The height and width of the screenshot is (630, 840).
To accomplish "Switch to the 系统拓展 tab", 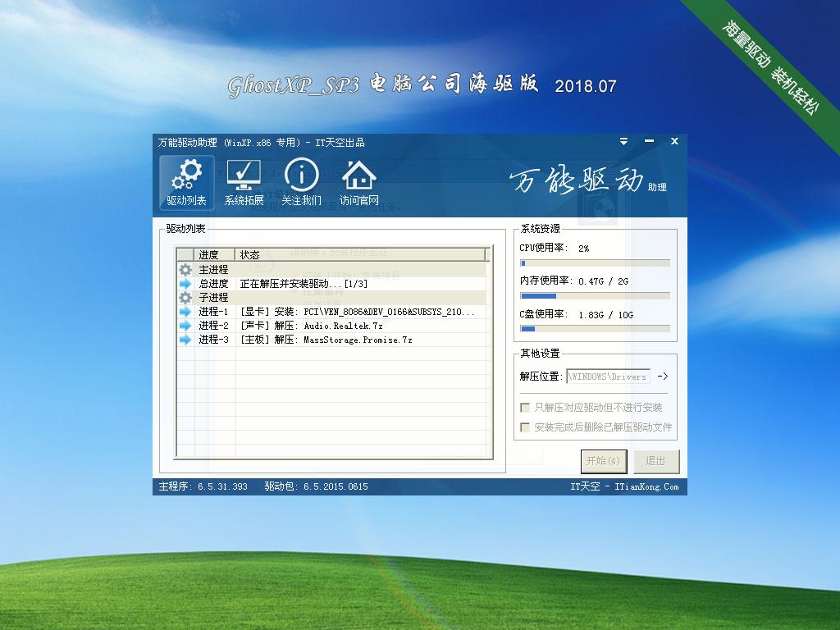I will click(244, 182).
